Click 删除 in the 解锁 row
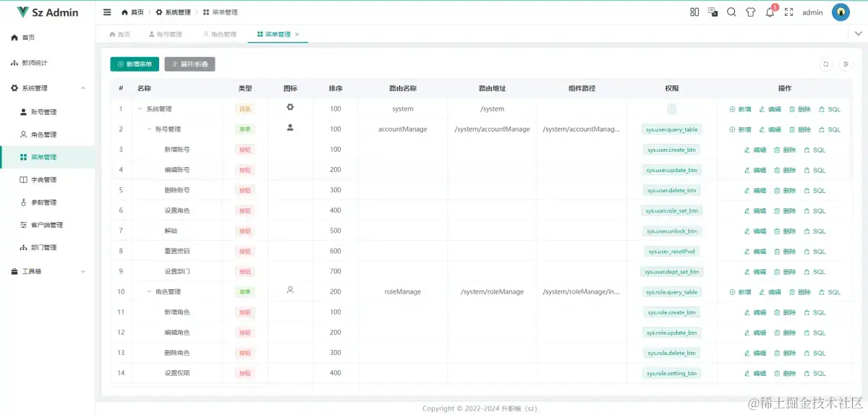 coord(785,231)
